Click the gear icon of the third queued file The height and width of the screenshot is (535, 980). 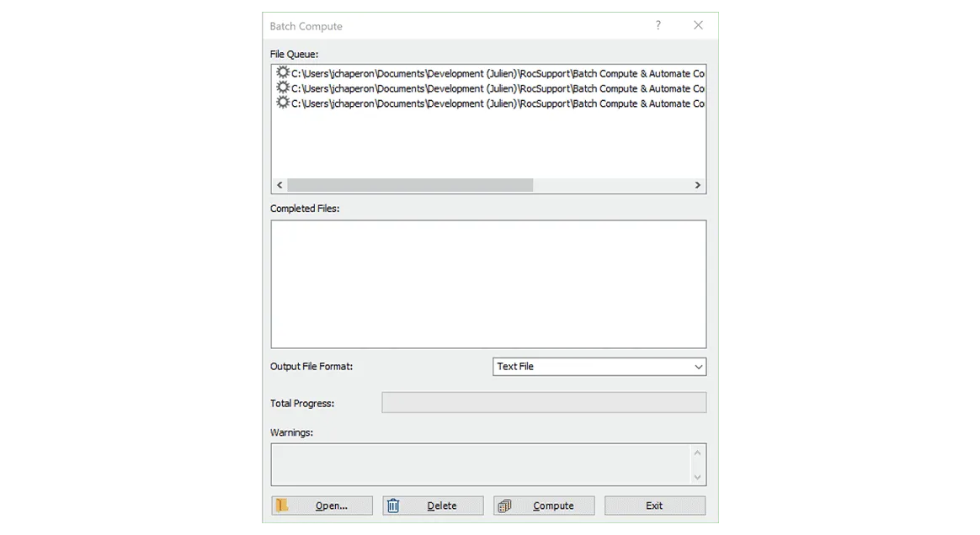point(283,103)
